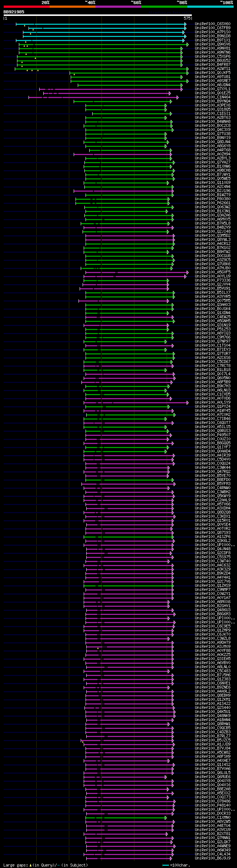The width and height of the screenshot is (237, 868).
Task: Select label UniRef100_C1N464
Action: point(213,97)
